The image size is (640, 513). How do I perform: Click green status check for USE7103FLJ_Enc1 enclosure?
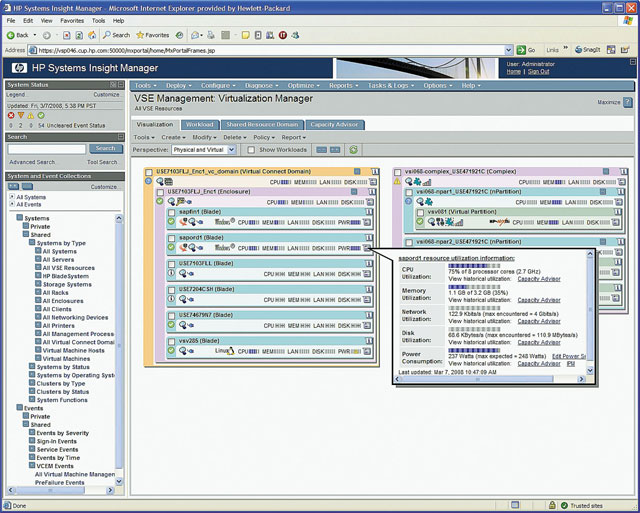point(160,201)
